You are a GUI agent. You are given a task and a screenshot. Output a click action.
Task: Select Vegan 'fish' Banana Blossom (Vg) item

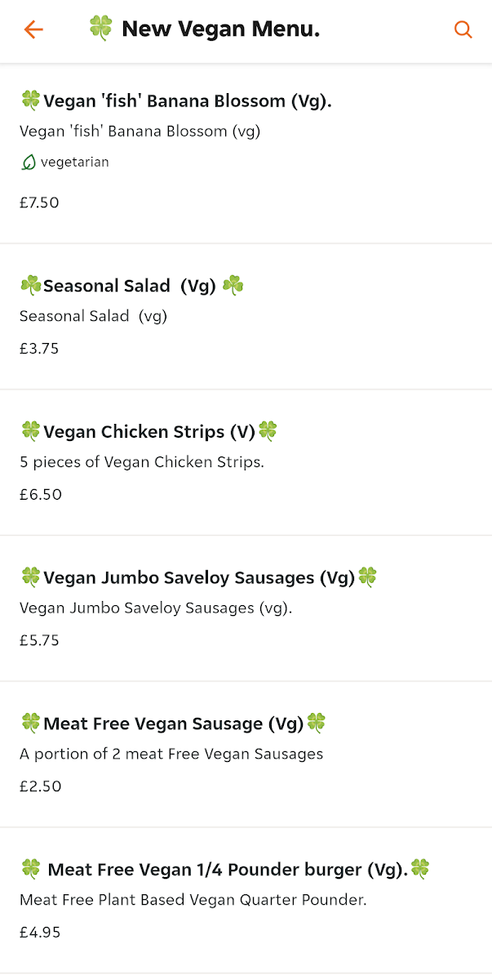point(188,101)
